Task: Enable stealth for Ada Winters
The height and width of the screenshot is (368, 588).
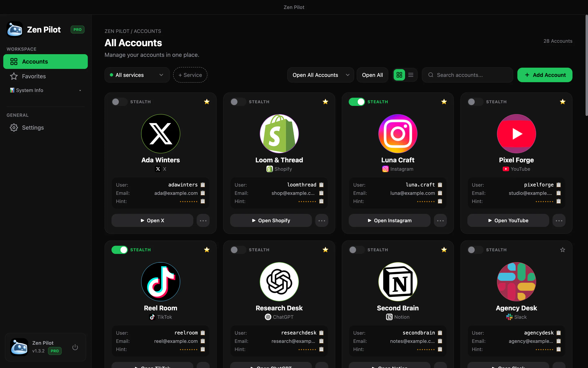Action: pos(120,102)
